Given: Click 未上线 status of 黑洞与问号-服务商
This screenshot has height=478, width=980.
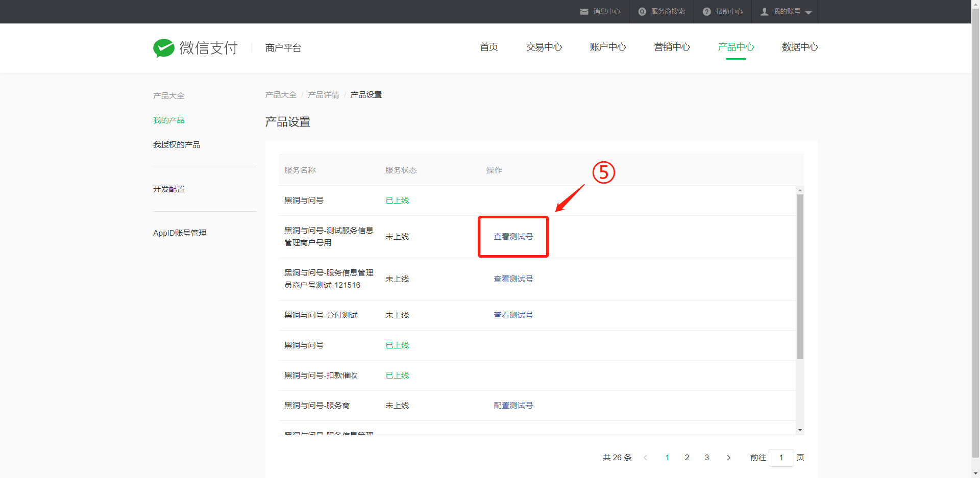Looking at the screenshot, I should tap(397, 406).
